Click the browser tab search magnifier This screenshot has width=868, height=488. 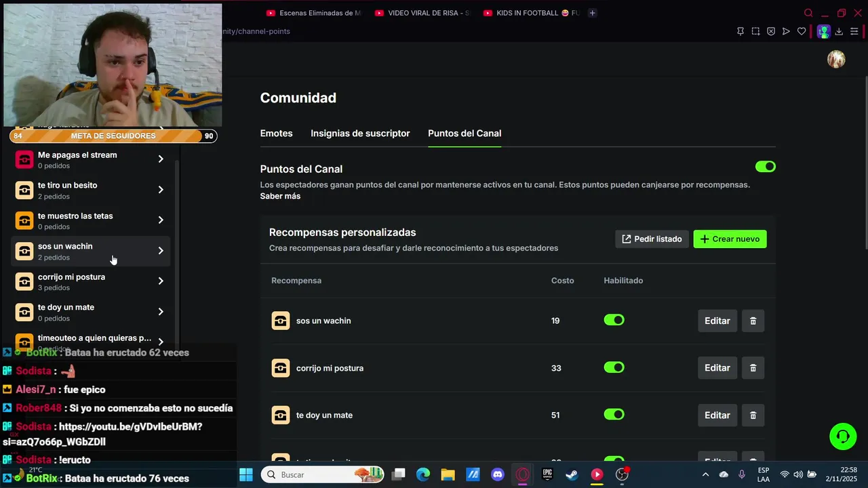pos(808,13)
